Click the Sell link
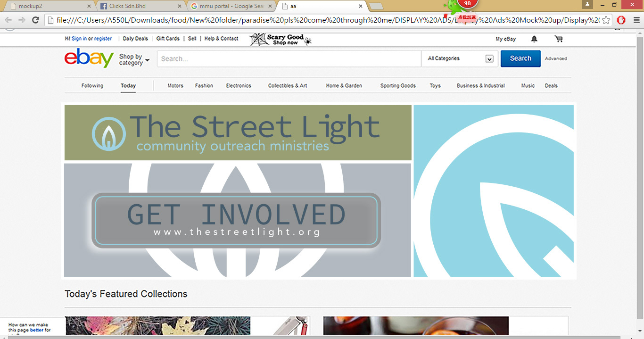Image resolution: width=644 pixels, height=339 pixels. click(192, 39)
